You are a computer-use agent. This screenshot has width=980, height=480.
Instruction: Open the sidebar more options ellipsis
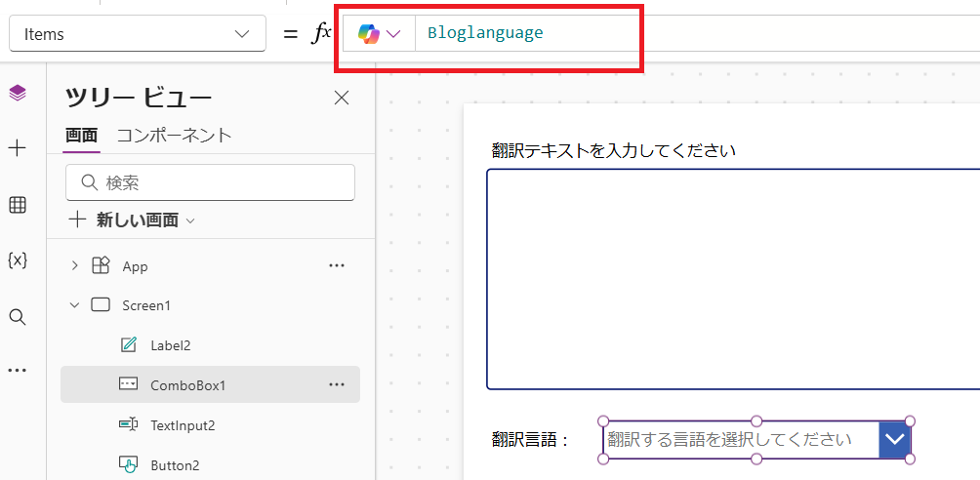(x=18, y=371)
